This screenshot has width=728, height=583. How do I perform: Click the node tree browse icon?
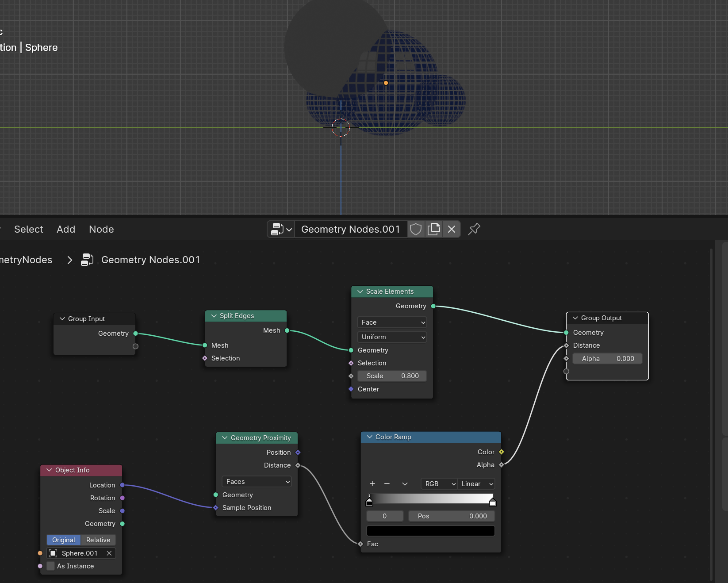pyautogui.click(x=281, y=229)
